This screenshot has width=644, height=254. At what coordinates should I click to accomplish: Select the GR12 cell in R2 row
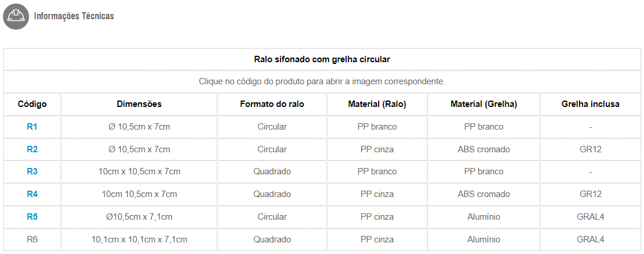click(x=590, y=149)
